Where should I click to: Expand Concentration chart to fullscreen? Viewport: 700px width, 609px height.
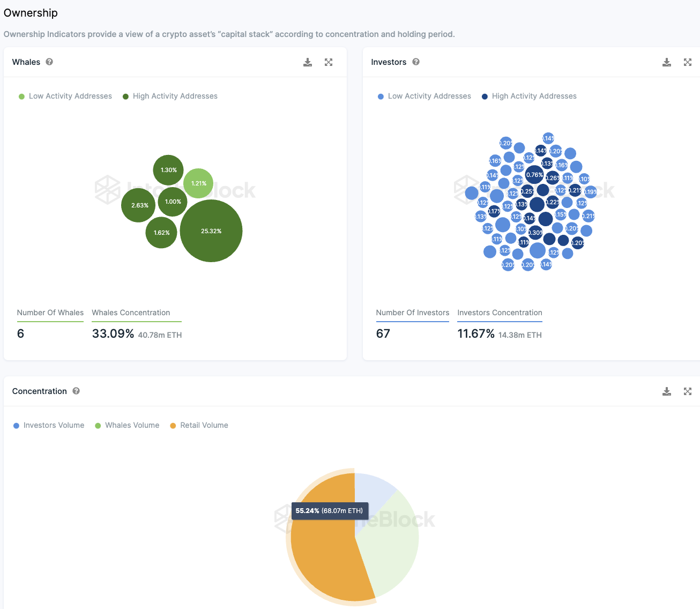pos(688,391)
